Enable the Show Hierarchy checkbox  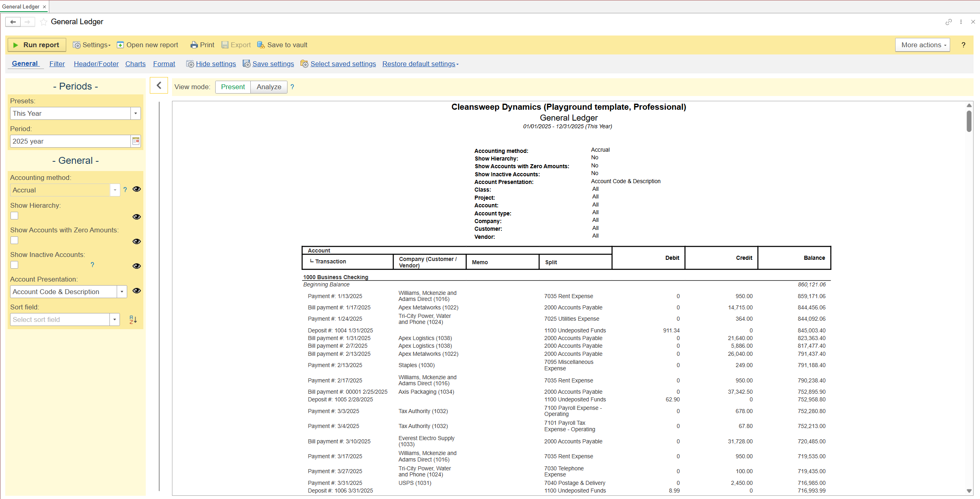click(15, 216)
